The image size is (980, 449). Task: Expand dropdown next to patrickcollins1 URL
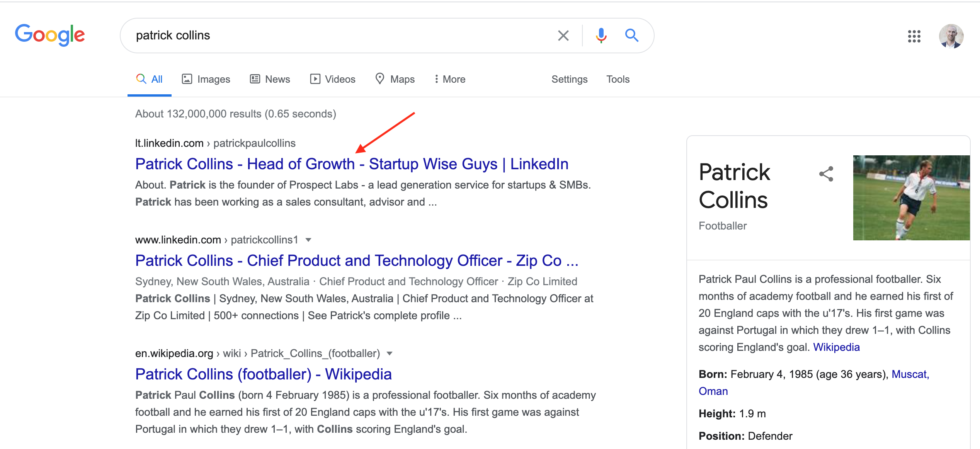[x=308, y=240]
